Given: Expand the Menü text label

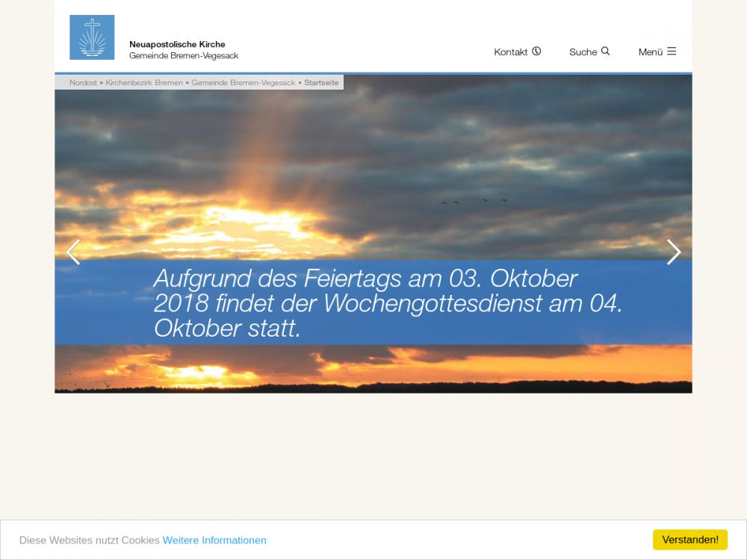Looking at the screenshot, I should (650, 52).
